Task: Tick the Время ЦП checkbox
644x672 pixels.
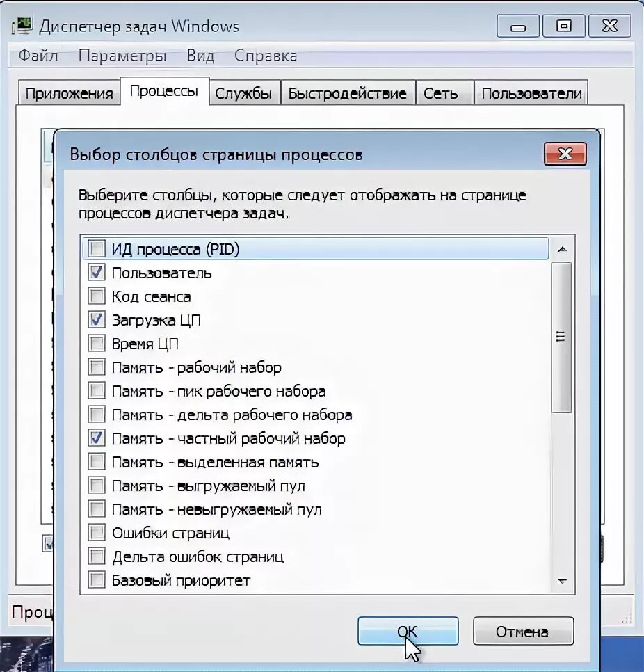Action: [x=97, y=343]
